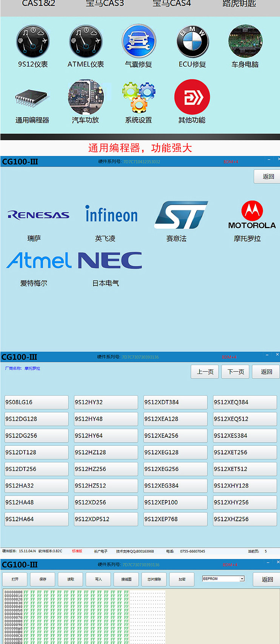This screenshot has height=644, width=280.
Task: Select chip 9S12XEP100
Action: 175,502
